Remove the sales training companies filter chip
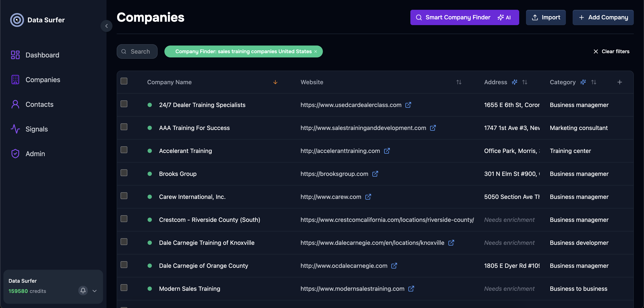 pyautogui.click(x=315, y=51)
